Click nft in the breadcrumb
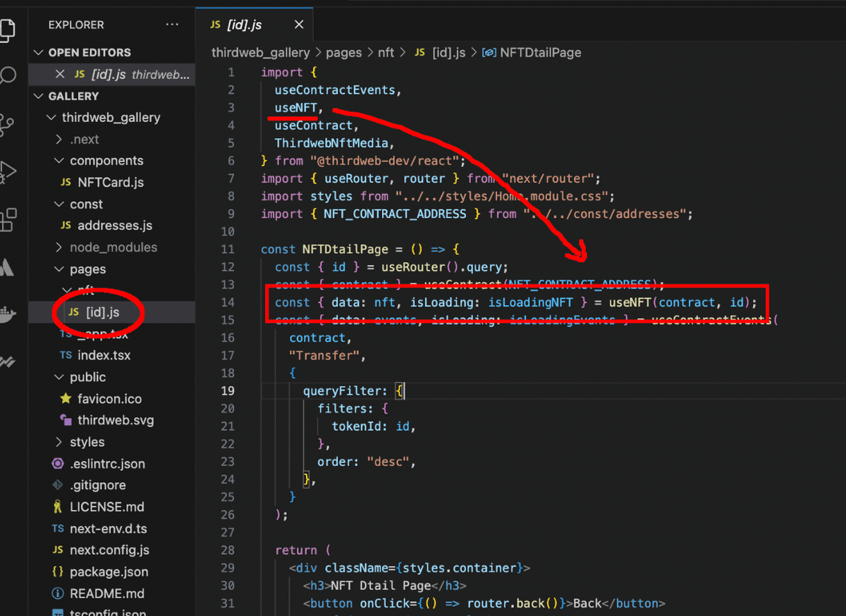The image size is (846, 616). click(x=386, y=52)
